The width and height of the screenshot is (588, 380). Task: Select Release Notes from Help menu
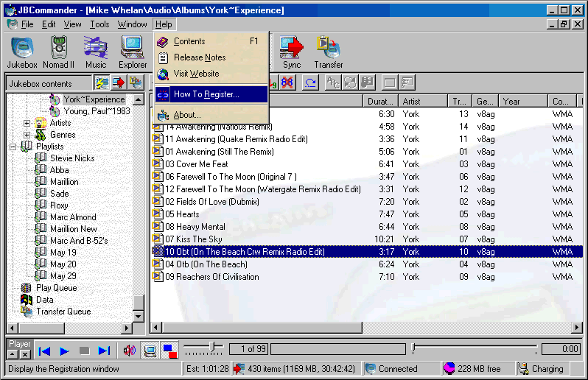pyautogui.click(x=200, y=57)
